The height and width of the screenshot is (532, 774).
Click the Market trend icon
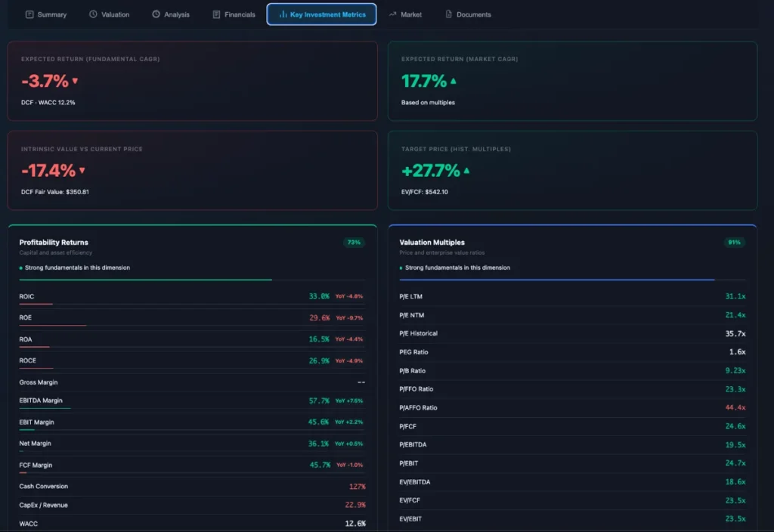[x=393, y=14]
